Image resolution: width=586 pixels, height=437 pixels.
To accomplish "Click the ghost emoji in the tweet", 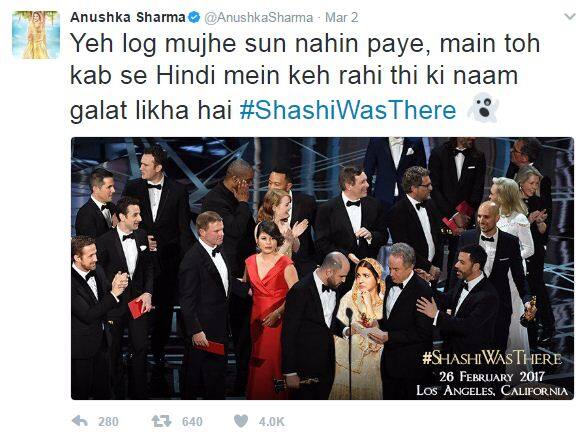I will [483, 107].
